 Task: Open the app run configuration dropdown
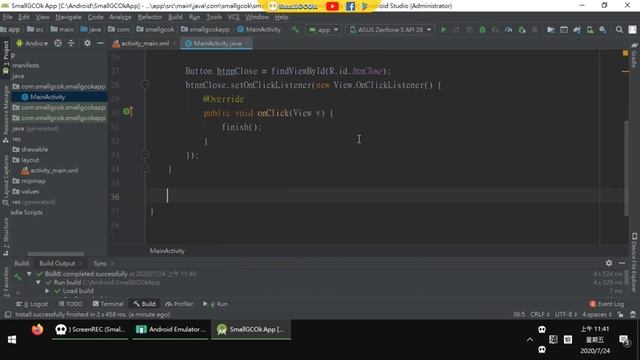pos(324,30)
